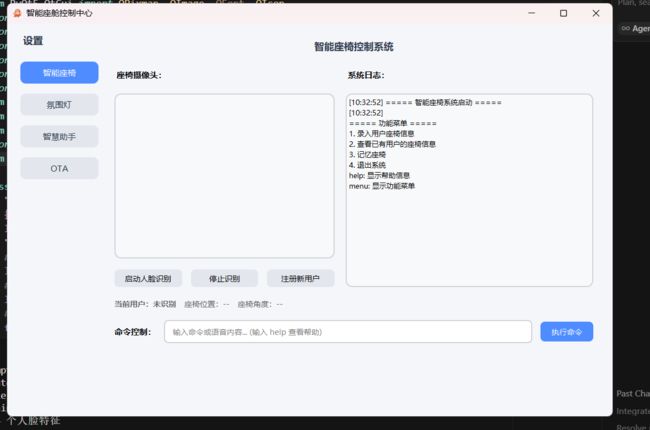The image size is (650, 430).
Task: Click log line '3. 记忆座椅'
Action: (367, 155)
